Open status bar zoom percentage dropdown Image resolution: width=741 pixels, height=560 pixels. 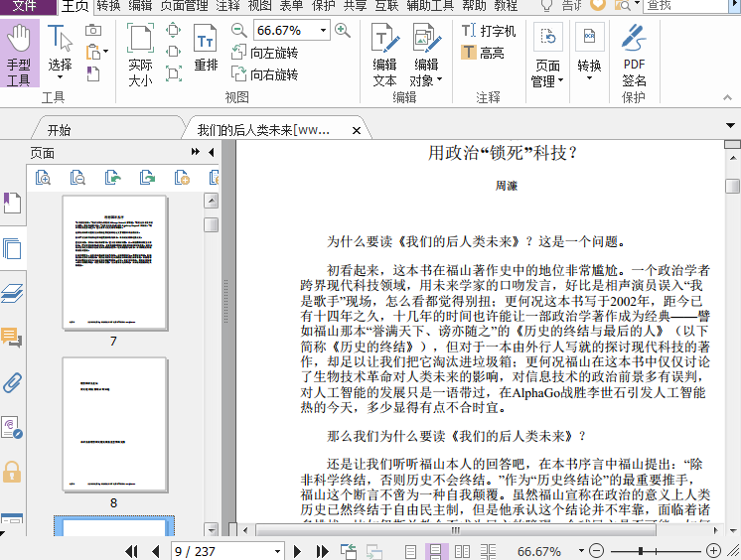coord(581,551)
